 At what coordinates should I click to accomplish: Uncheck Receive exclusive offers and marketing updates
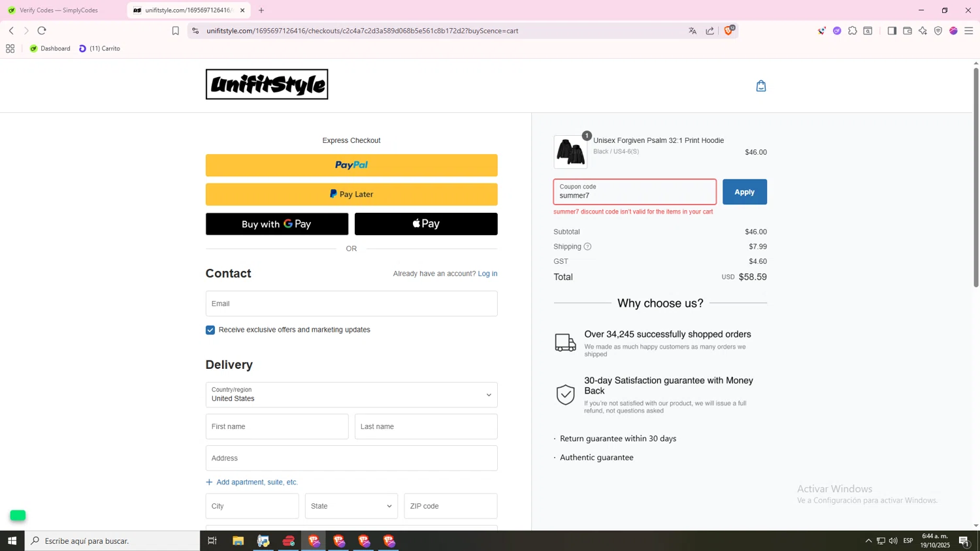coord(210,330)
